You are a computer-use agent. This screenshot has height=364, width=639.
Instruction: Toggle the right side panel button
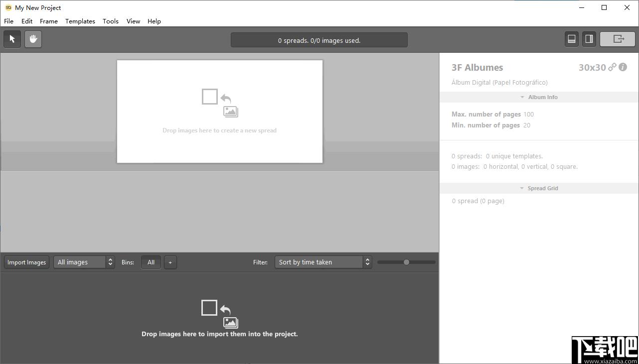point(589,39)
